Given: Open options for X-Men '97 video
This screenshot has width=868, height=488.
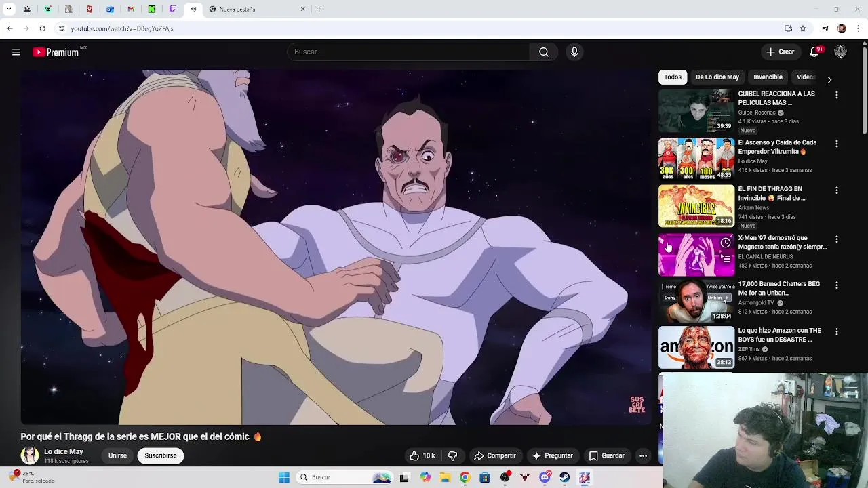Looking at the screenshot, I should (836, 239).
